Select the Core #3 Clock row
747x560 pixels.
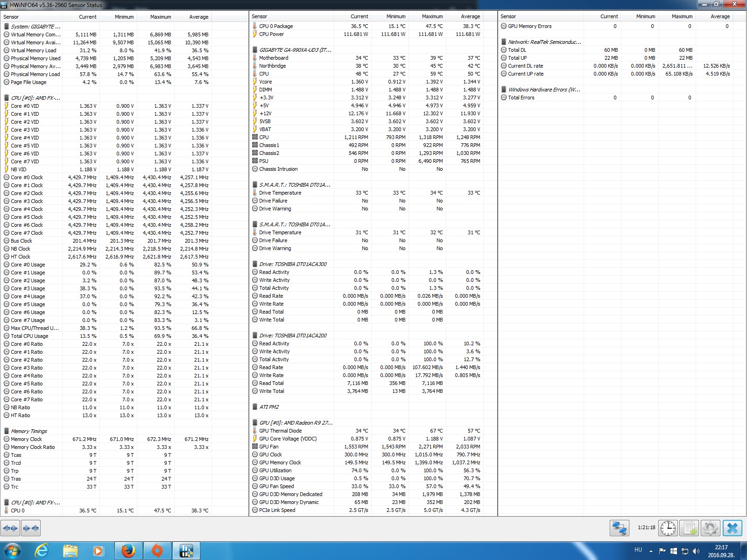(124, 201)
